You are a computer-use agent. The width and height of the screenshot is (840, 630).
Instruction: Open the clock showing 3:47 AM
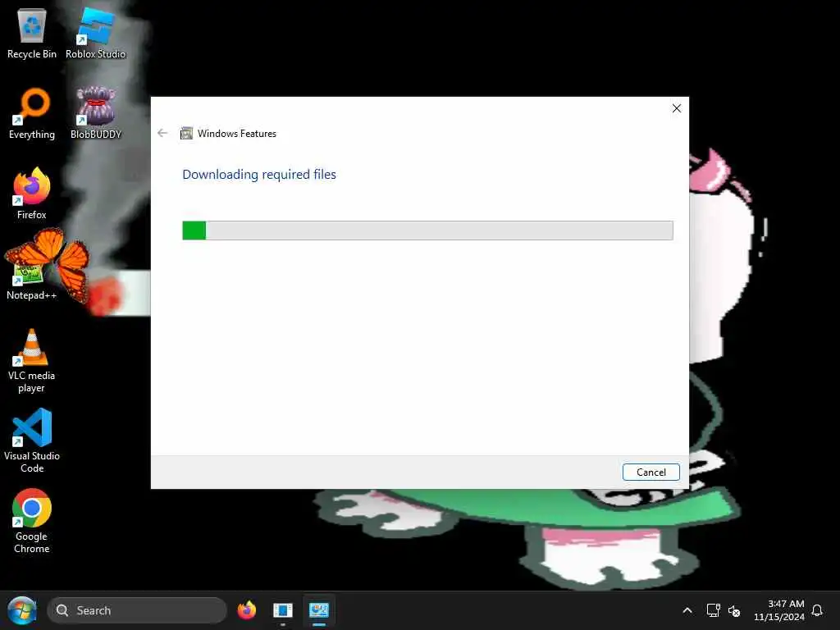point(779,610)
